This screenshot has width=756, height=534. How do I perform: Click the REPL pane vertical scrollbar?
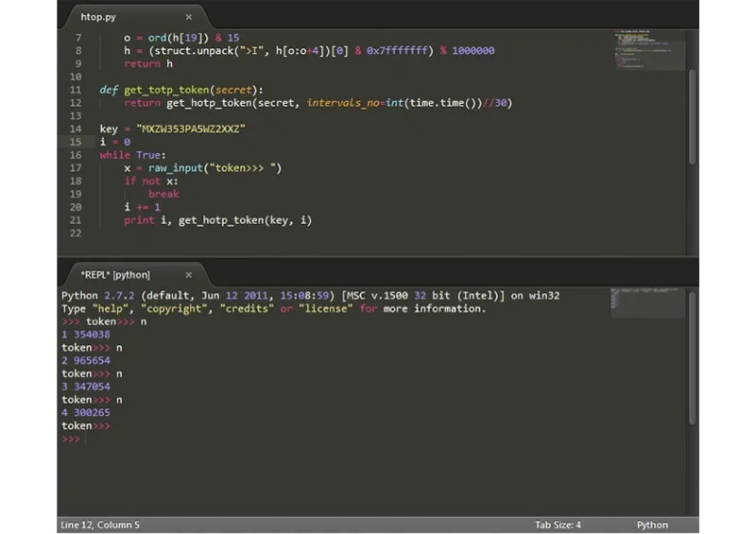point(693,357)
